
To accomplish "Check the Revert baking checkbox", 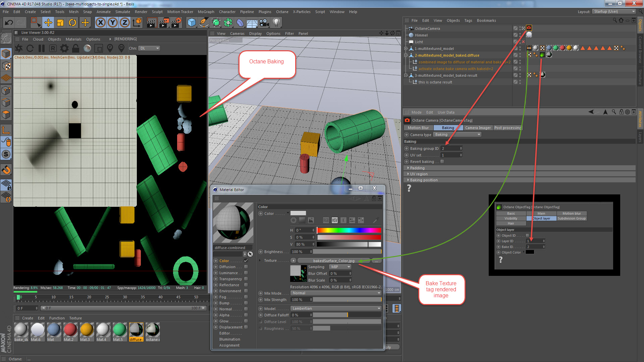I will click(x=442, y=162).
